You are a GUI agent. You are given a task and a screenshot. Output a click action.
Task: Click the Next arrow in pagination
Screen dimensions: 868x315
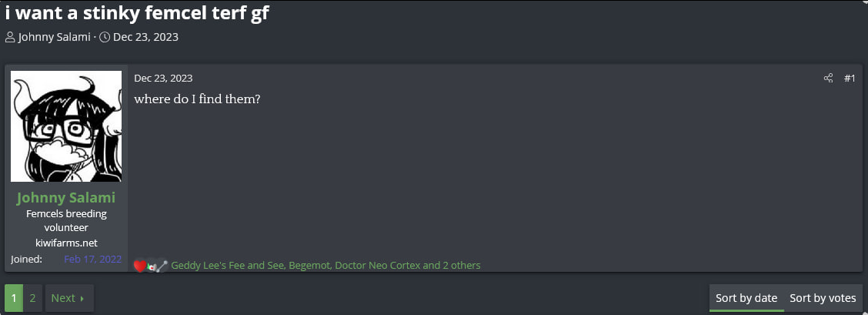pos(82,298)
